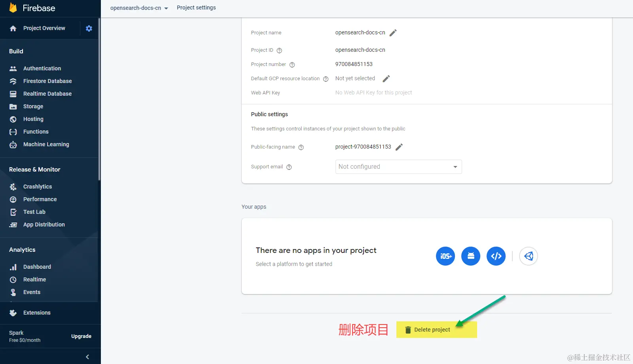Select the Crashlytics tool
Screen dimensions: 633x364
tap(38, 186)
